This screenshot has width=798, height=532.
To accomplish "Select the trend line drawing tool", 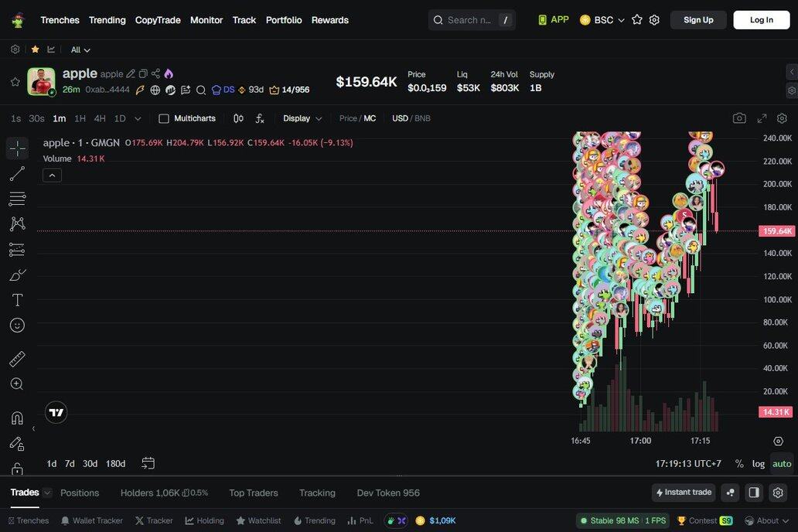I will click(x=17, y=174).
